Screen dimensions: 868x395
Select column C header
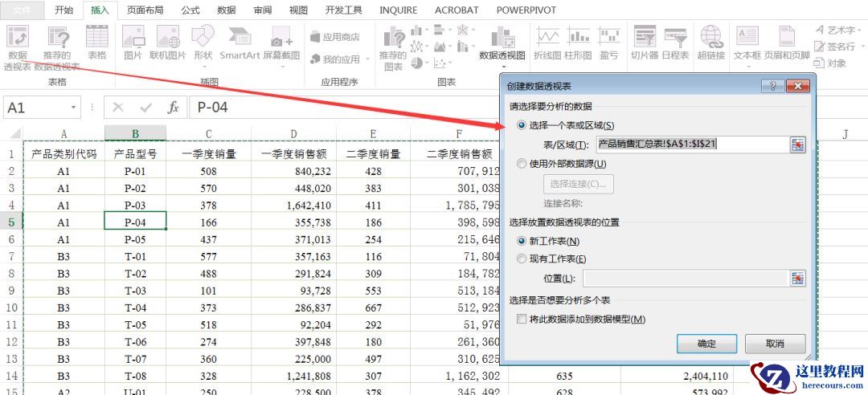(208, 133)
